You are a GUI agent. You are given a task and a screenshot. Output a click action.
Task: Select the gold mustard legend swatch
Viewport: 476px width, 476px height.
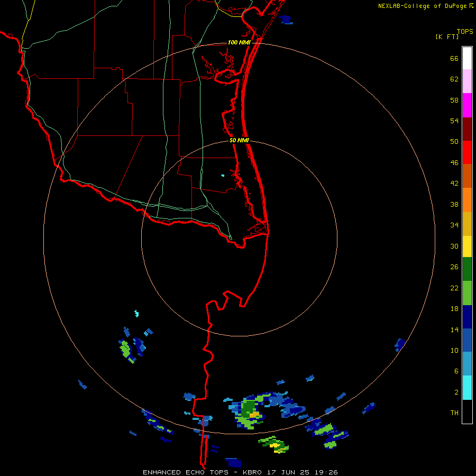tap(467, 224)
